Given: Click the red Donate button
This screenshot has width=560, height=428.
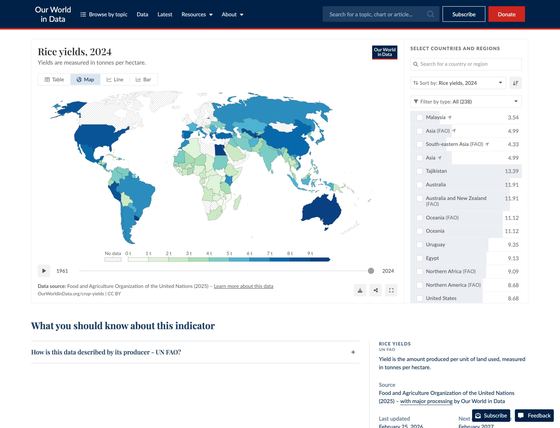Looking at the screenshot, I should point(506,14).
